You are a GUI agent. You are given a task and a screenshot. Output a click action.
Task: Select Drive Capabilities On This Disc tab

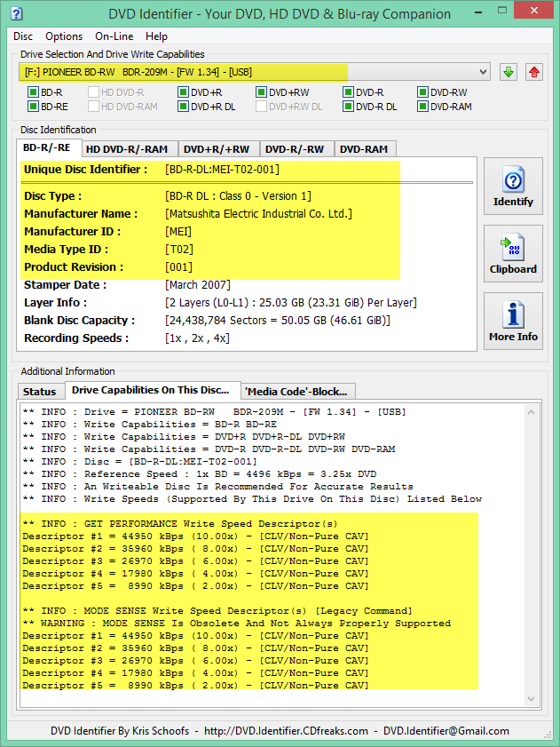[x=151, y=390]
